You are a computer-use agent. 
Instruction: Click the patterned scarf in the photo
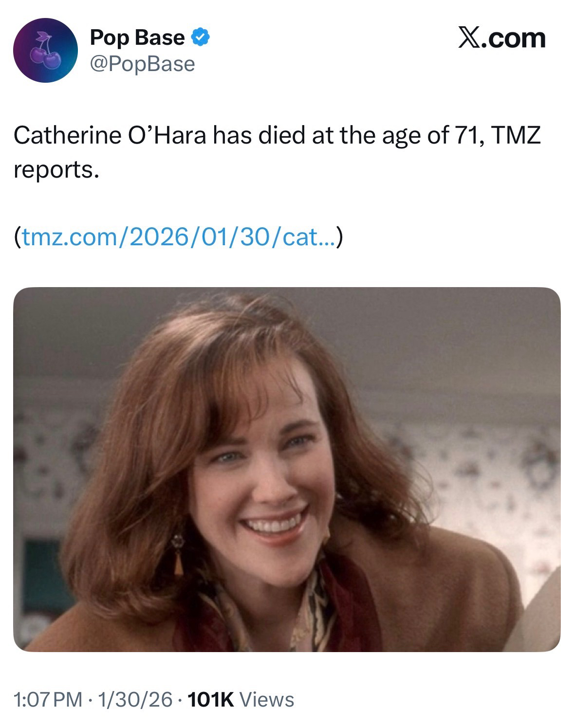pyautogui.click(x=312, y=608)
